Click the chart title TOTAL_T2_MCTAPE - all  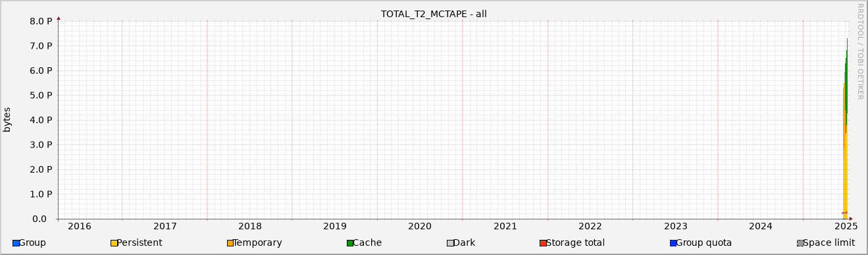434,14
